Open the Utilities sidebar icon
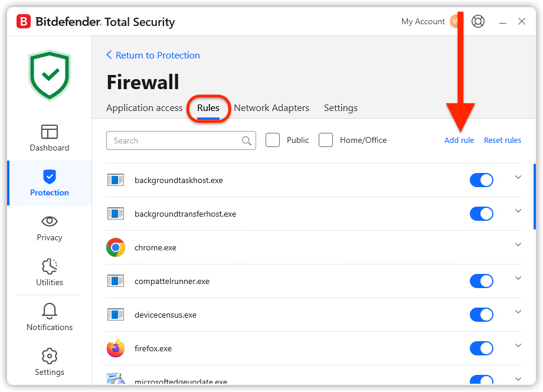The width and height of the screenshot is (543, 392). 49,266
